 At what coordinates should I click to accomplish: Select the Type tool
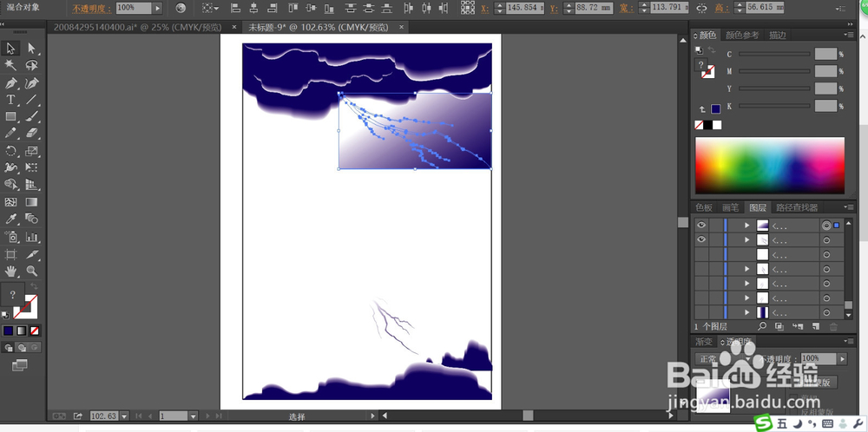coord(10,100)
